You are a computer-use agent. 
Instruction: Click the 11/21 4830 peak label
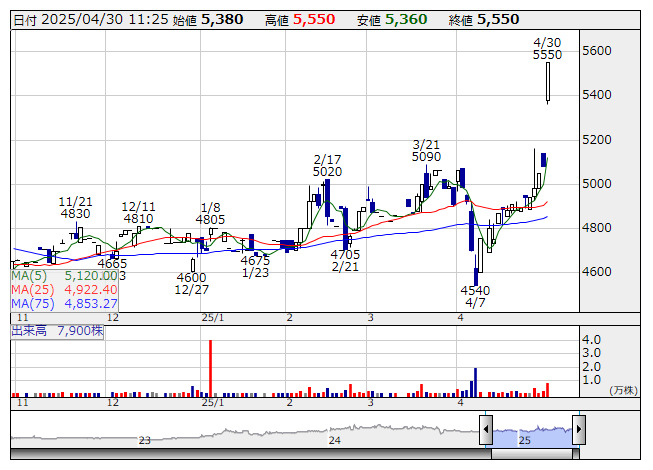75,208
